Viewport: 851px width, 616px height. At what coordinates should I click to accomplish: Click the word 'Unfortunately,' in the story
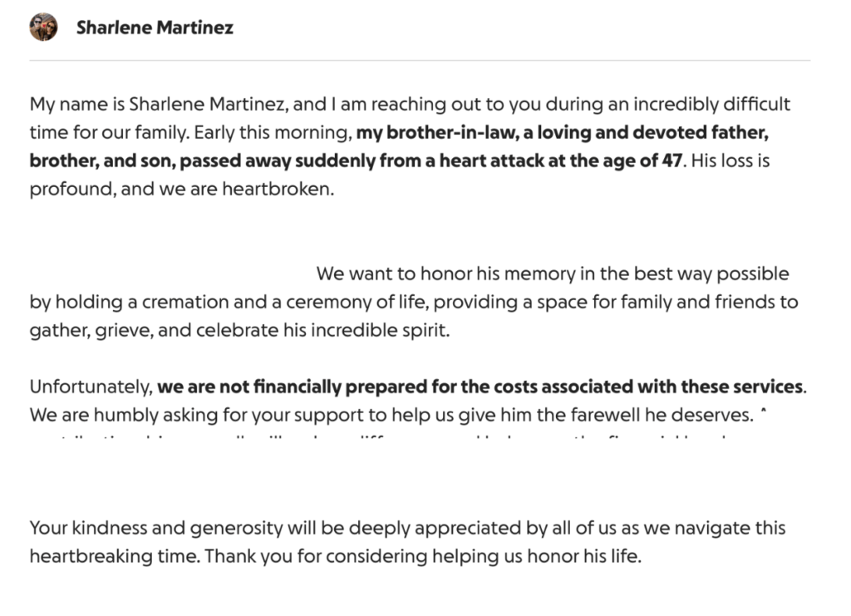[91, 387]
